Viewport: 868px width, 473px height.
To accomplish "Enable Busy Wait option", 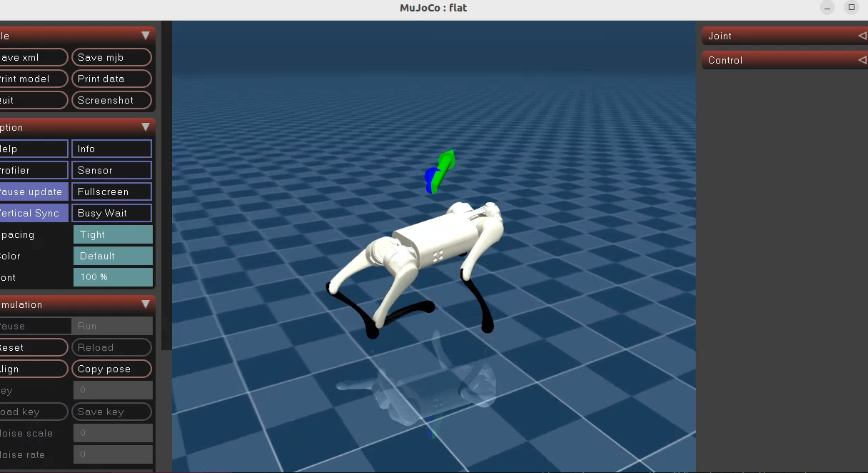I will [112, 213].
